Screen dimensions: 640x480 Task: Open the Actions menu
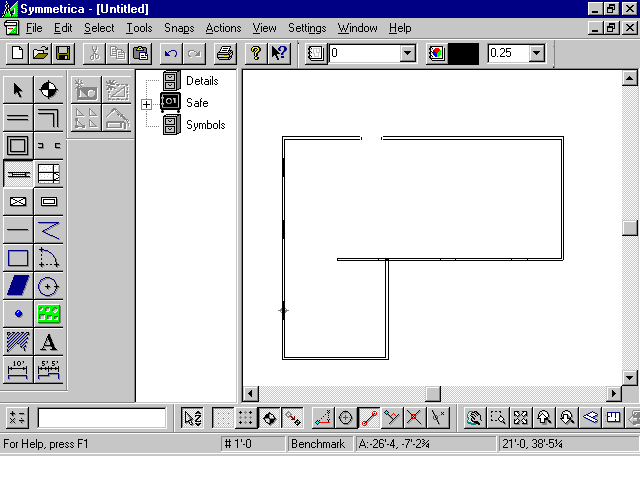click(x=223, y=28)
